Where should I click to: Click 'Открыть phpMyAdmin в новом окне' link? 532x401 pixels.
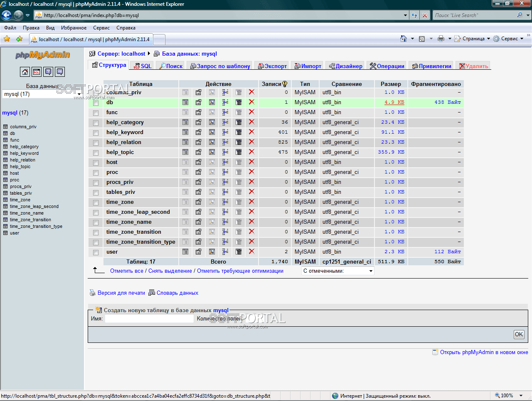point(484,352)
